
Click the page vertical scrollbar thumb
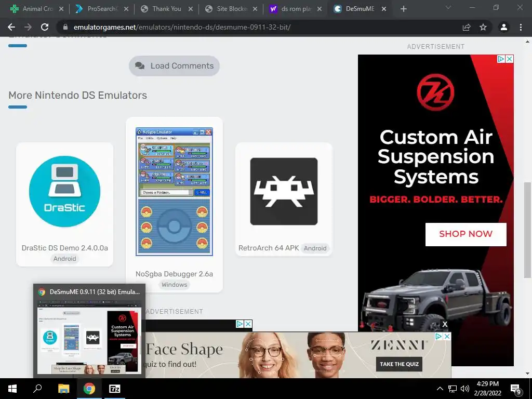[x=527, y=230]
